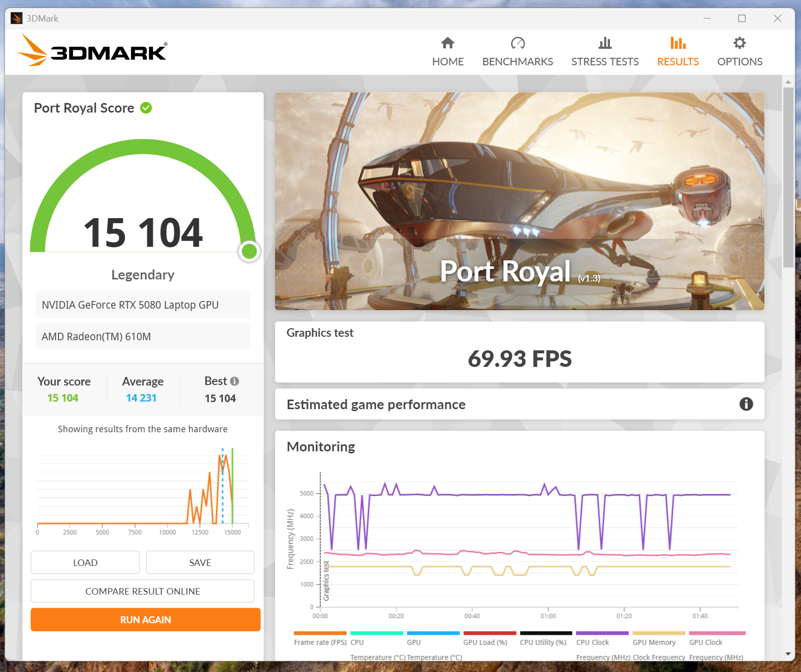Click the GPU Memory Clock yellow color swatch
801x672 pixels.
pos(658,633)
